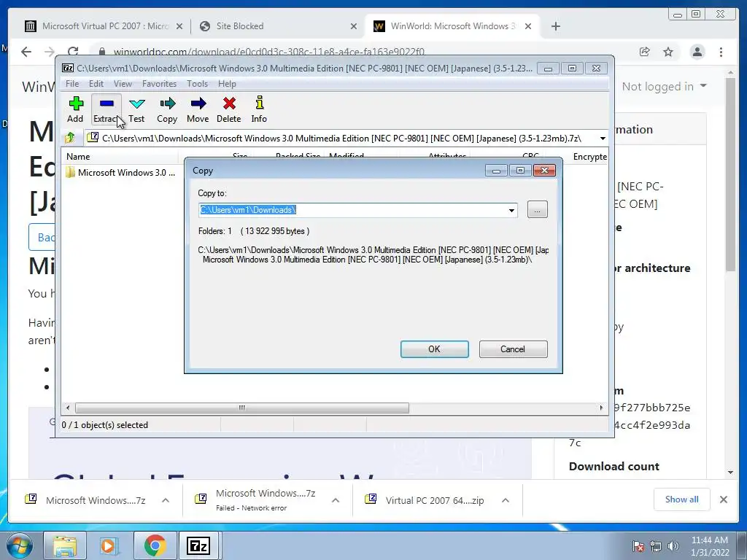Close the Site Blocked tab
This screenshot has height=560, width=747.
(354, 26)
